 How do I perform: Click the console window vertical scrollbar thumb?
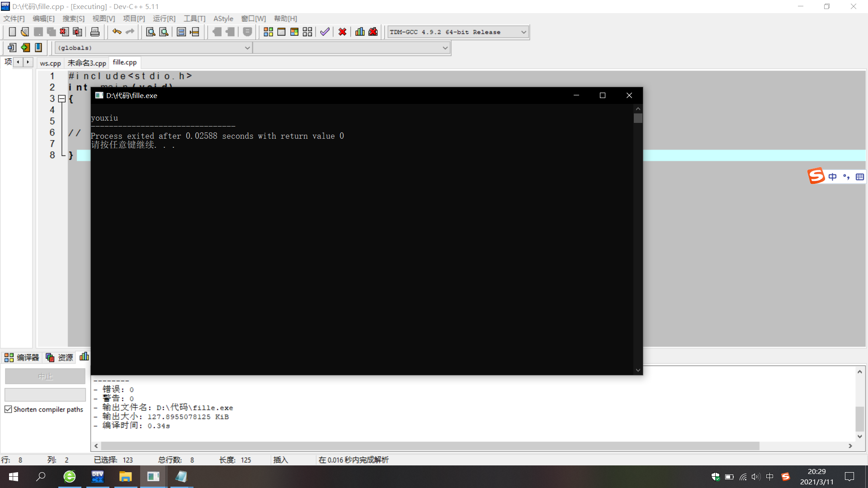tap(638, 118)
